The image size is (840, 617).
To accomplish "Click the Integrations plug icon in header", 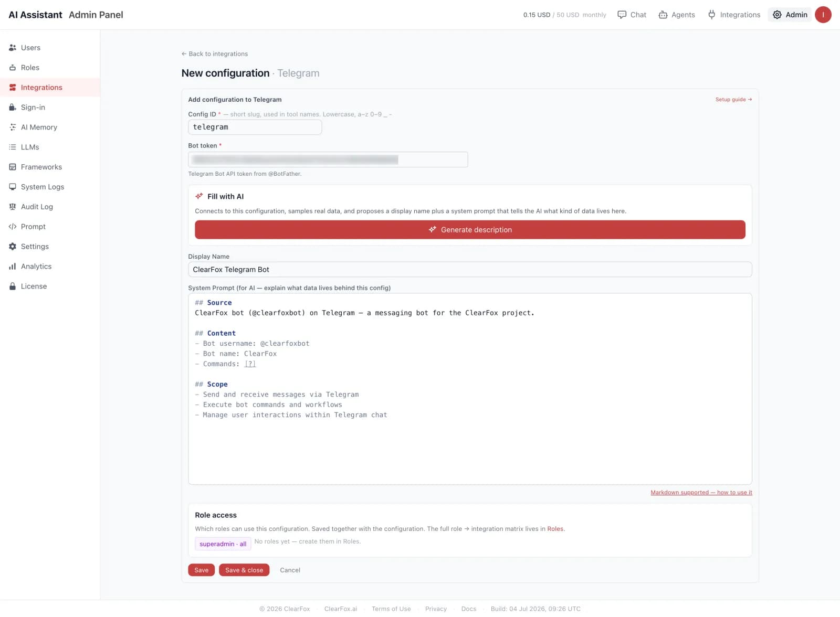I will [711, 15].
